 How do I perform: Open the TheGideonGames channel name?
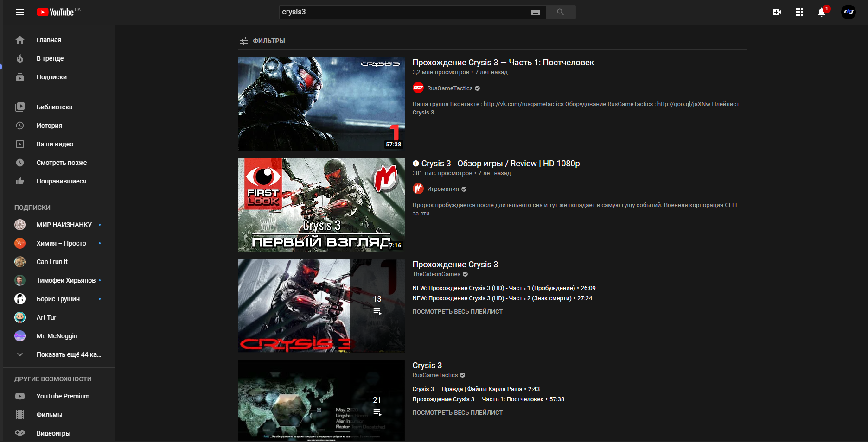(436, 274)
